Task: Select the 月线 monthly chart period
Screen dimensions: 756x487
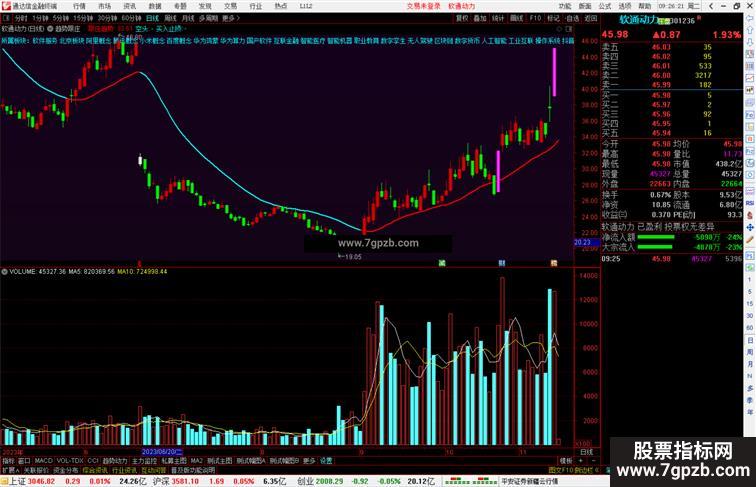Action: pos(188,18)
